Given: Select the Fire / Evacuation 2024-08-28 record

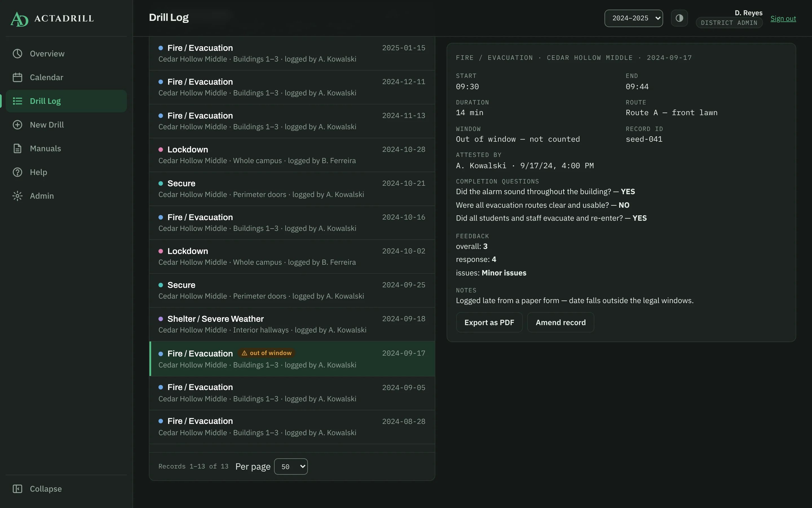Looking at the screenshot, I should pyautogui.click(x=292, y=427).
